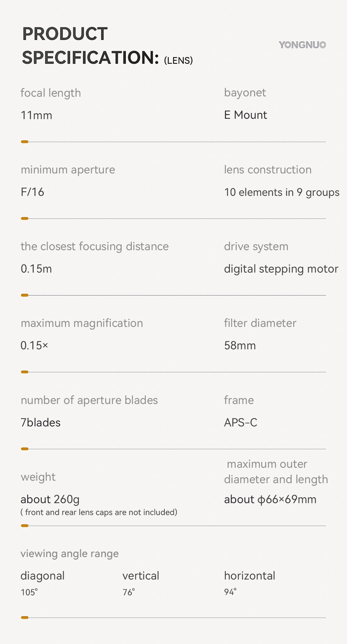
Task: Click the about φ66×69mm dimension value
Action: [x=270, y=499]
